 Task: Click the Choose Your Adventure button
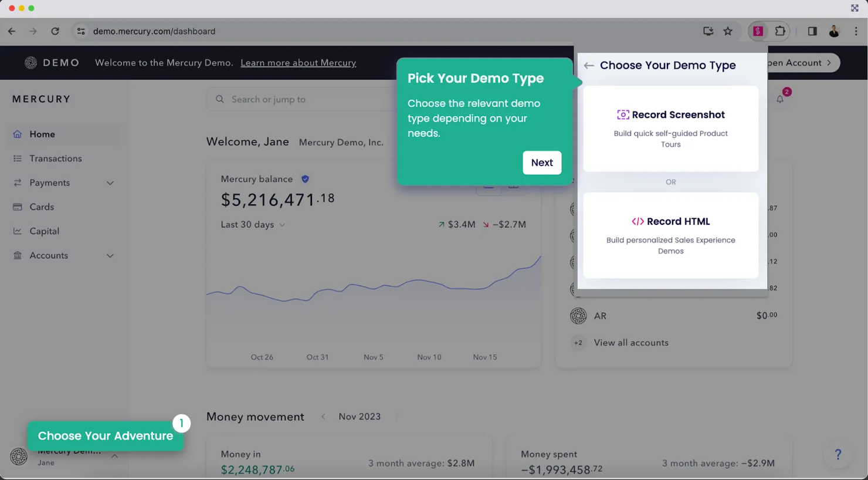tap(106, 436)
